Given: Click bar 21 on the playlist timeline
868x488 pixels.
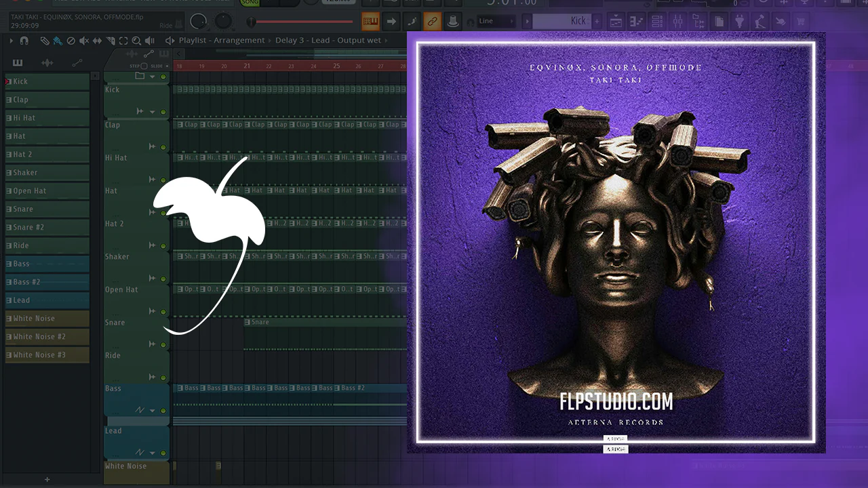Looking at the screenshot, I should pos(247,66).
